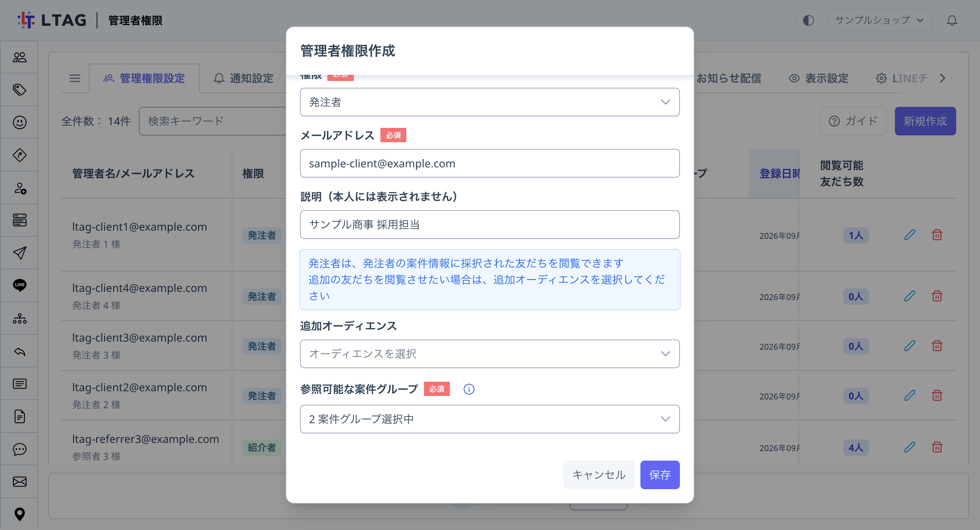Expand the サンプルショップ account selector
The height and width of the screenshot is (530, 980).
click(879, 20)
